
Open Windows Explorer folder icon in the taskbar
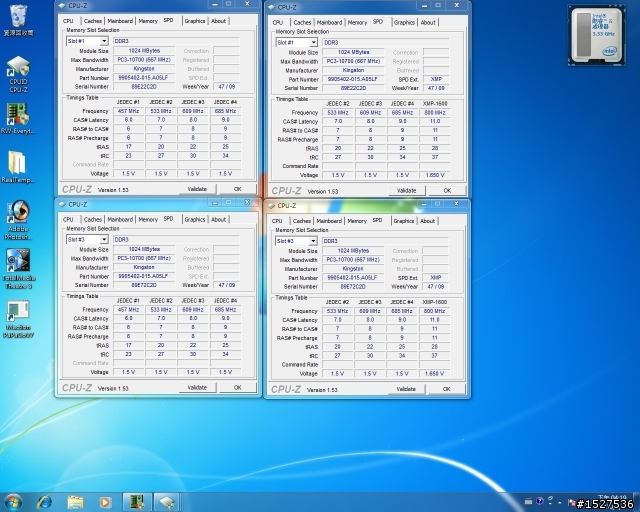[x=75, y=502]
